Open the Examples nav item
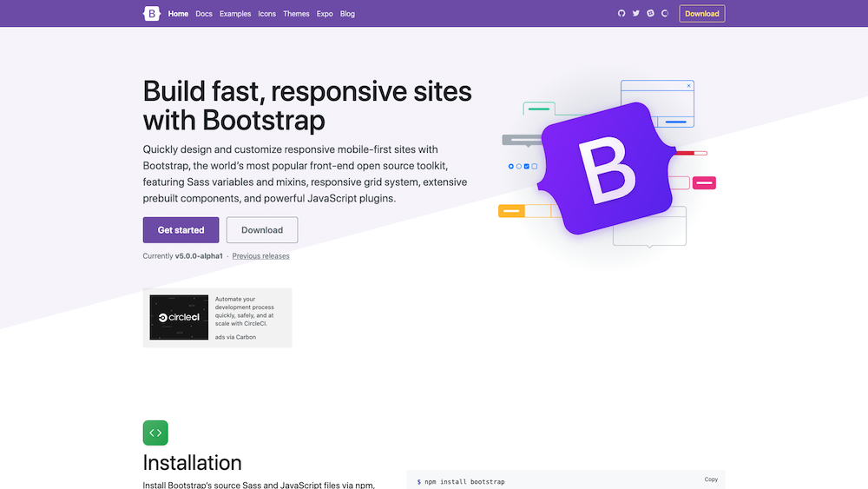The width and height of the screenshot is (868, 489). coord(235,14)
